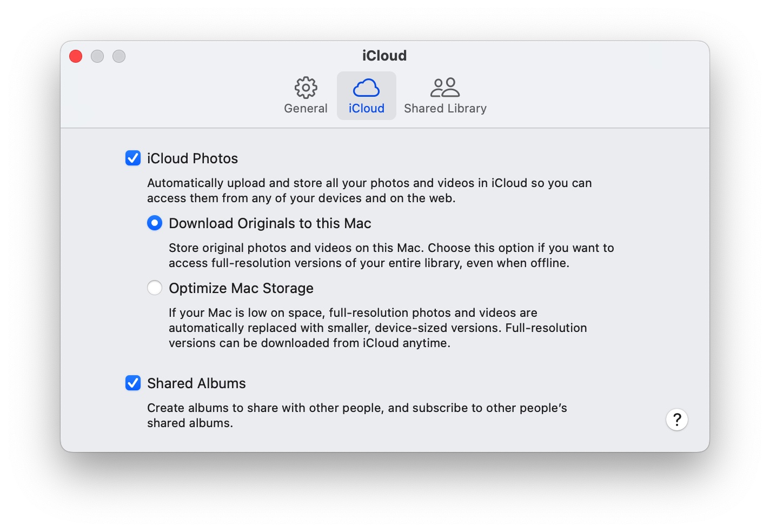Open the General settings tab
The image size is (770, 532).
tap(306, 96)
